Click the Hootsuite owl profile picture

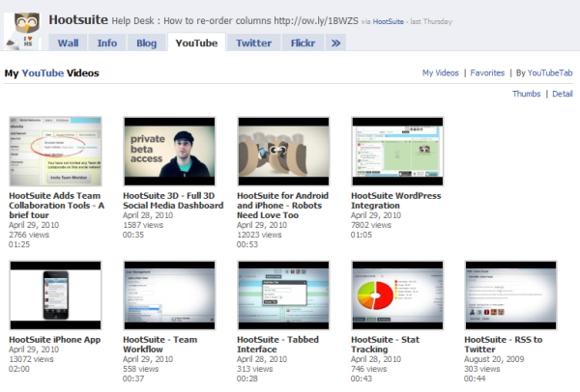[22, 31]
